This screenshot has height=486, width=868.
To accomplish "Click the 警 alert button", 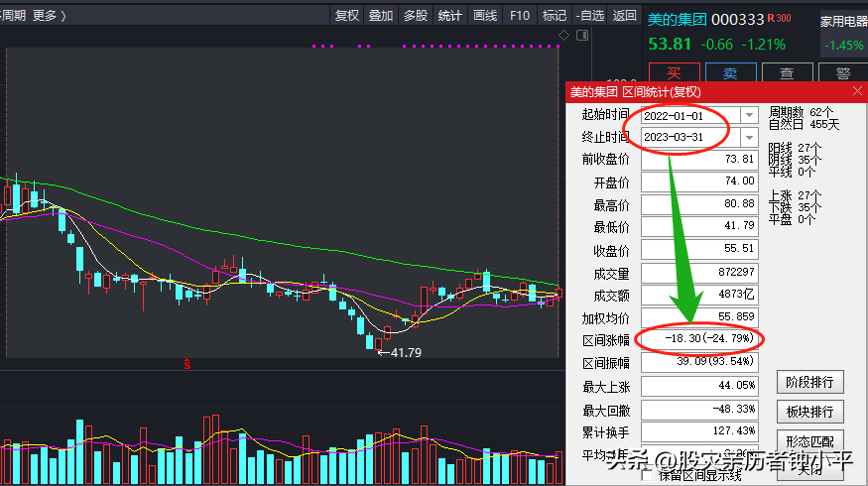I will (842, 73).
